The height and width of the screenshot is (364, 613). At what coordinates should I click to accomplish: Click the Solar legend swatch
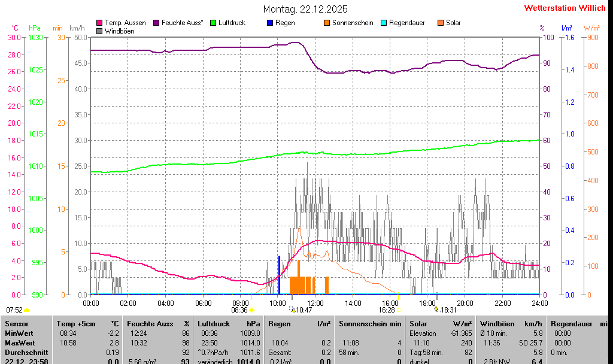(441, 23)
